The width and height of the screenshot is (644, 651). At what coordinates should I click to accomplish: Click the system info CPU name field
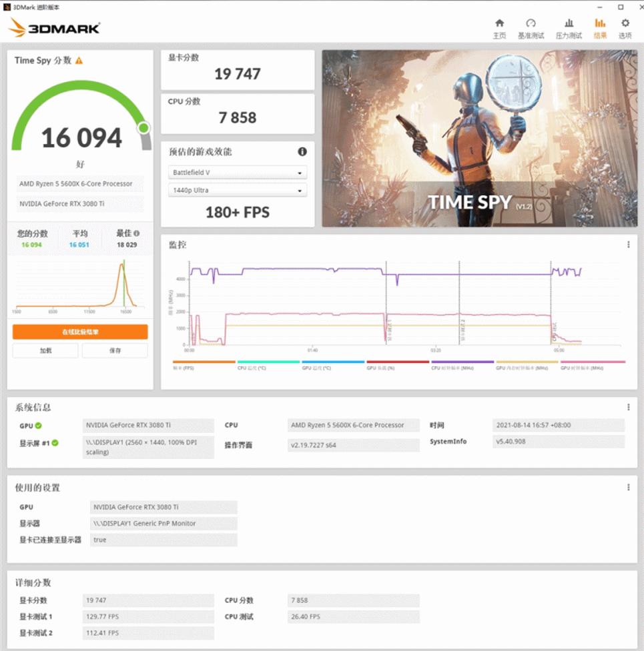[x=353, y=425]
